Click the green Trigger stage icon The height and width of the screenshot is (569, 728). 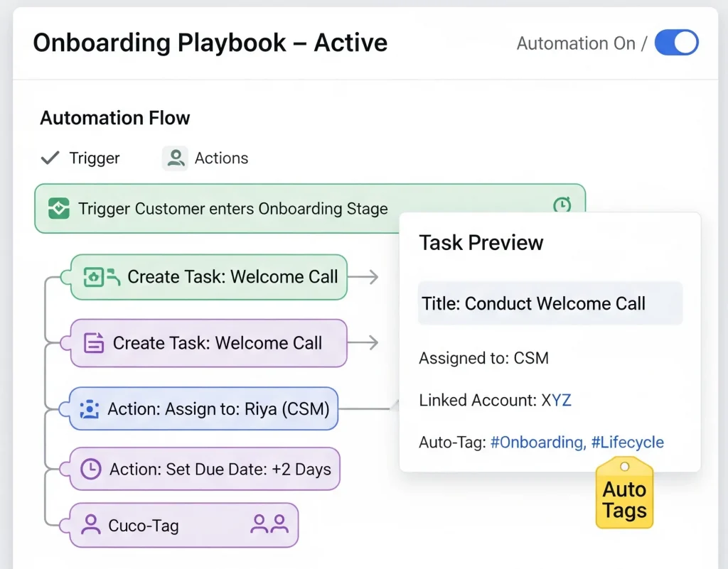coord(58,209)
